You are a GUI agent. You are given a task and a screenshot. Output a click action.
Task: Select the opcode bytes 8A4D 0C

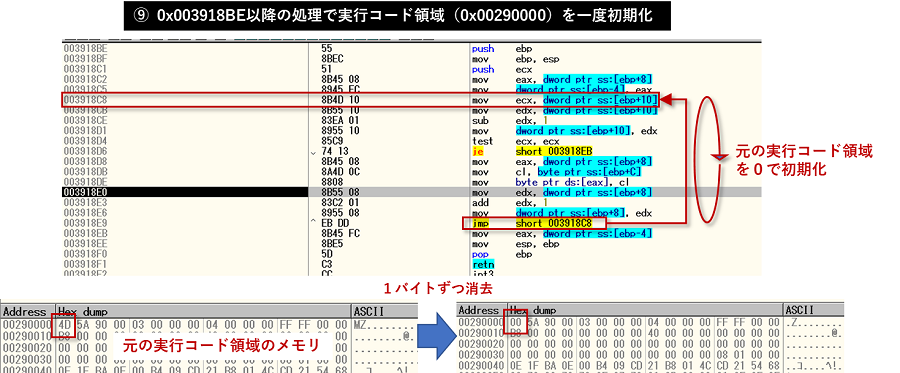(x=339, y=172)
